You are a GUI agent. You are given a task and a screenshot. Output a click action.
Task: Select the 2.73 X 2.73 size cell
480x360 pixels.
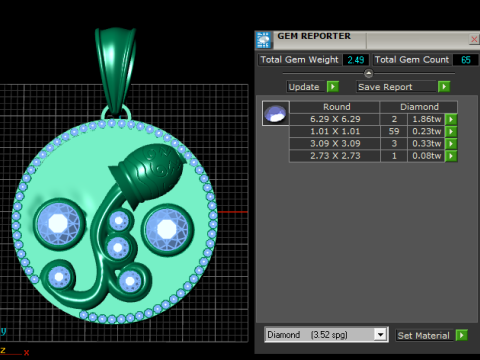tap(335, 156)
